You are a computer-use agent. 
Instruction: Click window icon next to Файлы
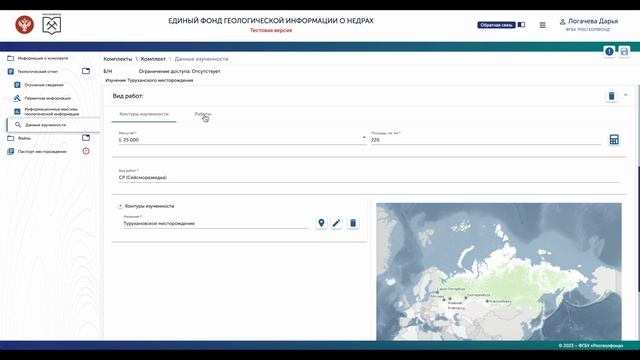(x=86, y=138)
